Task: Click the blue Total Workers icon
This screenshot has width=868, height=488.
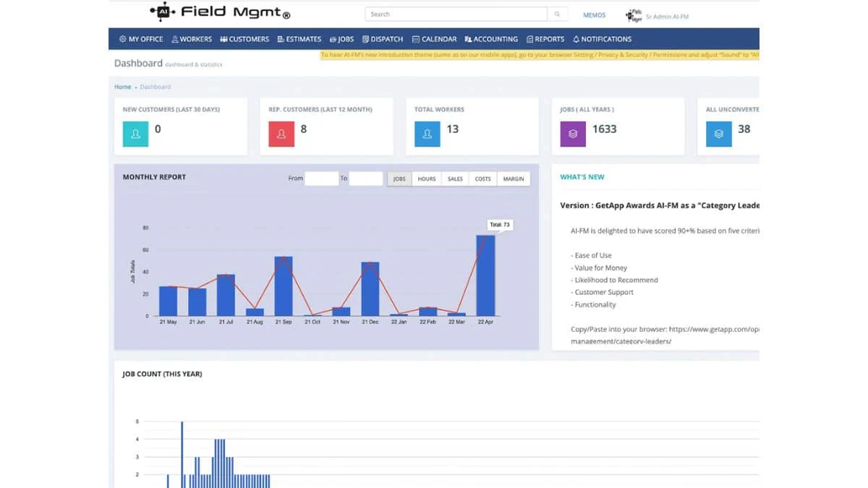Action: [x=427, y=134]
